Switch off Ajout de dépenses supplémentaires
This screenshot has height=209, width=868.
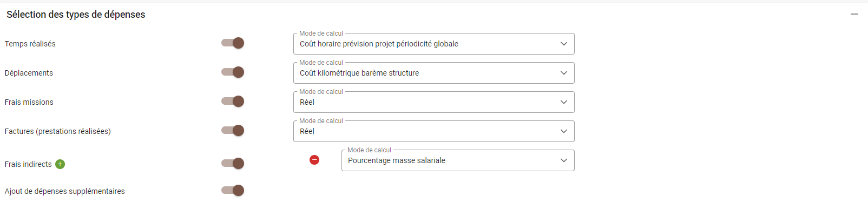click(x=233, y=191)
